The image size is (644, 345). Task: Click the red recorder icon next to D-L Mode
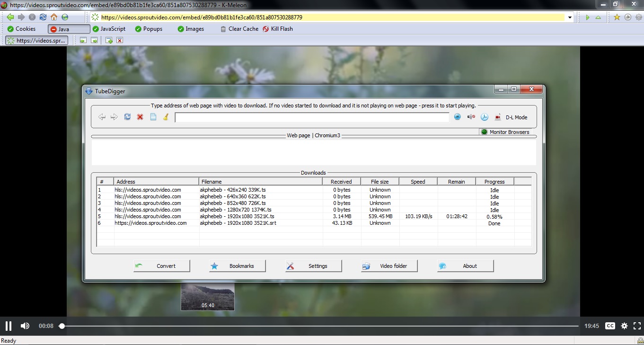(498, 117)
